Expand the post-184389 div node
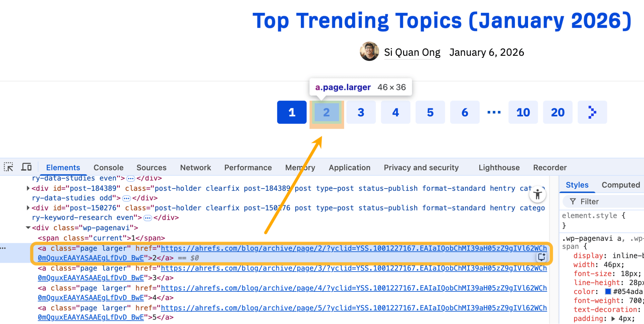The height and width of the screenshot is (324, 644). click(28, 188)
